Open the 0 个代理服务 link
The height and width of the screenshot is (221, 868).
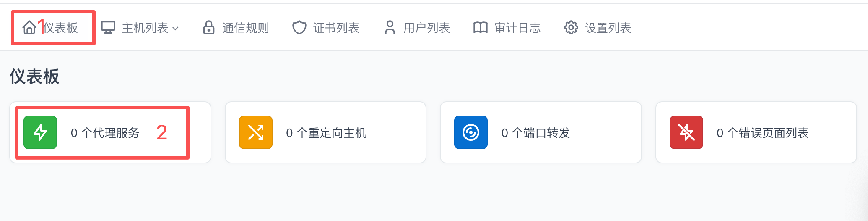coord(105,133)
